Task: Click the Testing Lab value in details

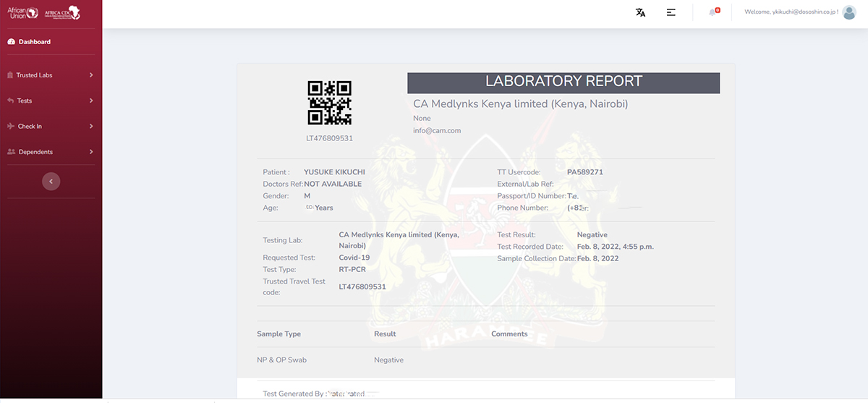Action: 399,240
